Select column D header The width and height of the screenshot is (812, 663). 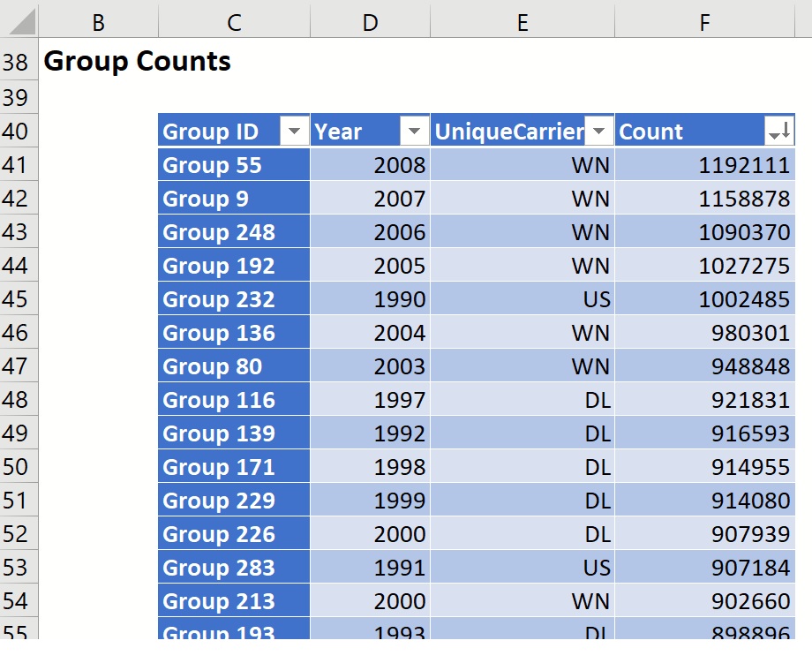pyautogui.click(x=370, y=23)
